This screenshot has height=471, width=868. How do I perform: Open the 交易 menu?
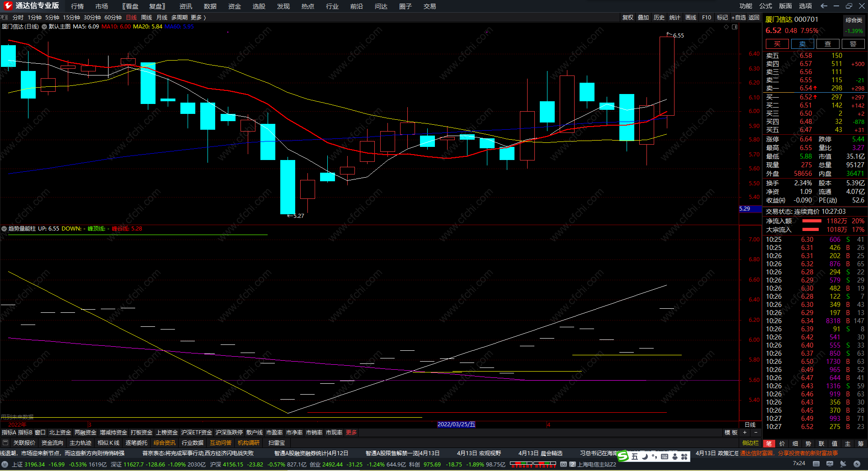(430, 6)
